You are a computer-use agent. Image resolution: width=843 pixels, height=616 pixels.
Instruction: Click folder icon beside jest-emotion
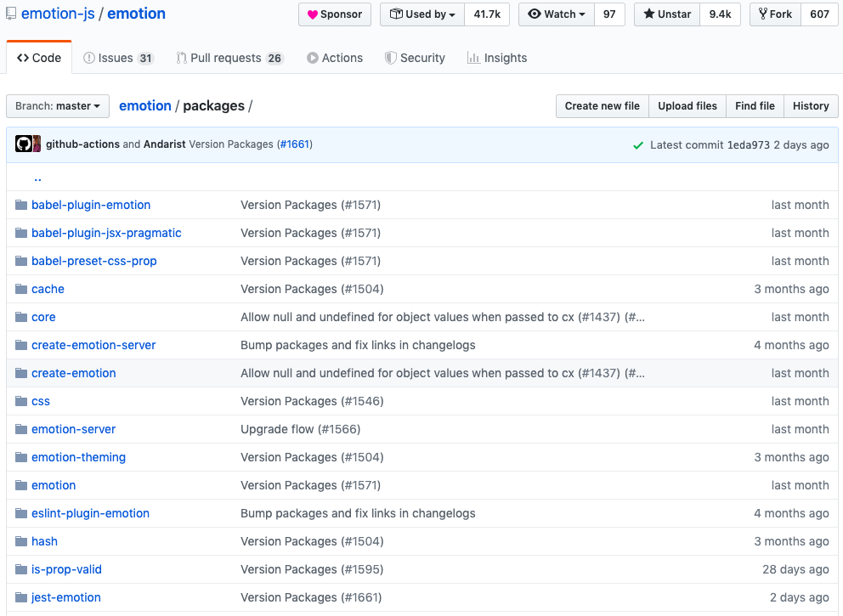tap(21, 597)
